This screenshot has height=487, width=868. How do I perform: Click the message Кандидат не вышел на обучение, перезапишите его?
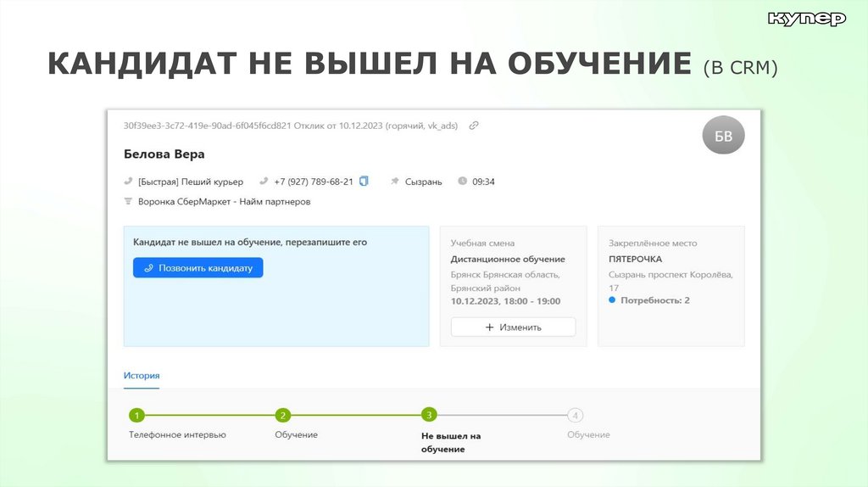250,242
